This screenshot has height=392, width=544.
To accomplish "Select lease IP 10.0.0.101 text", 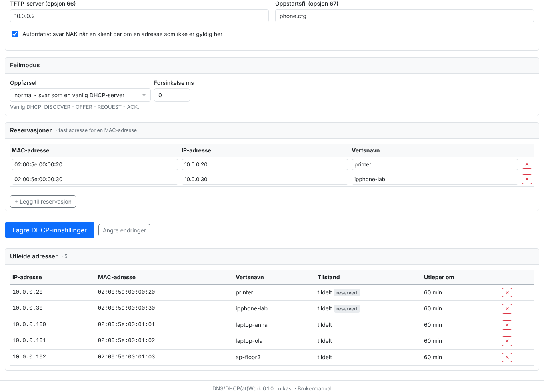I will (x=29, y=340).
